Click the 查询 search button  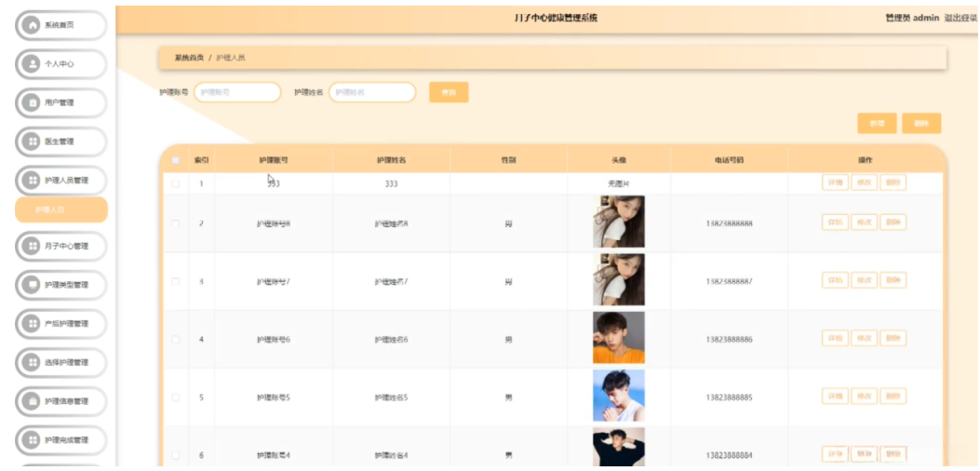tap(449, 92)
